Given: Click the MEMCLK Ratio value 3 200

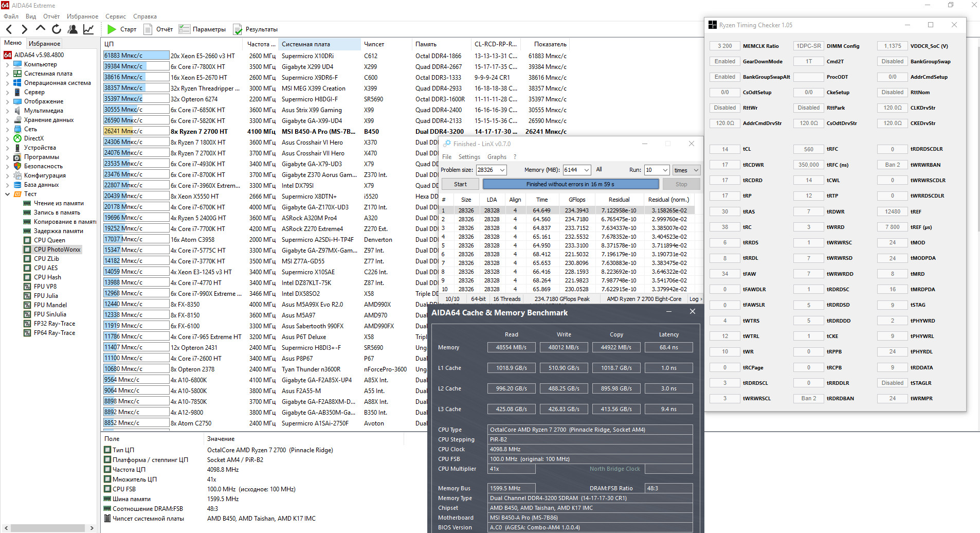Looking at the screenshot, I should tap(724, 46).
